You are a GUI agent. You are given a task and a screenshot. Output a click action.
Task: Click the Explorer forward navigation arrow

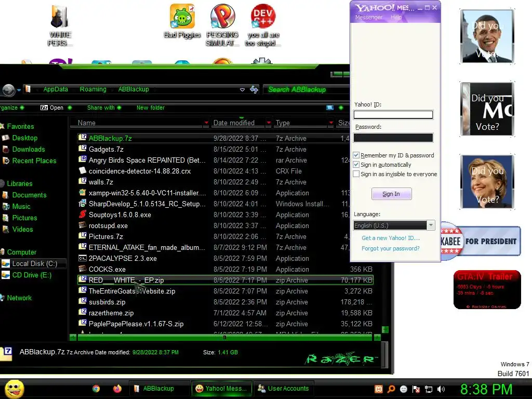tap(8, 90)
